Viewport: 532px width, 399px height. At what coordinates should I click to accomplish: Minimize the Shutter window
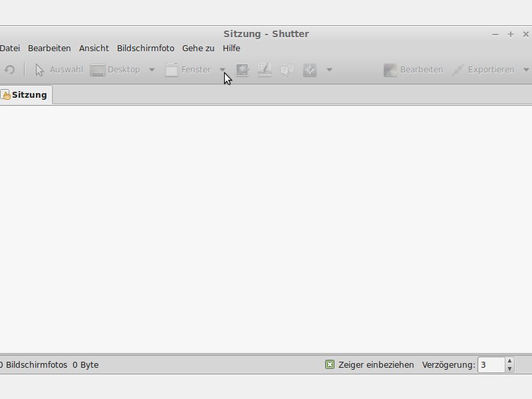pos(495,35)
